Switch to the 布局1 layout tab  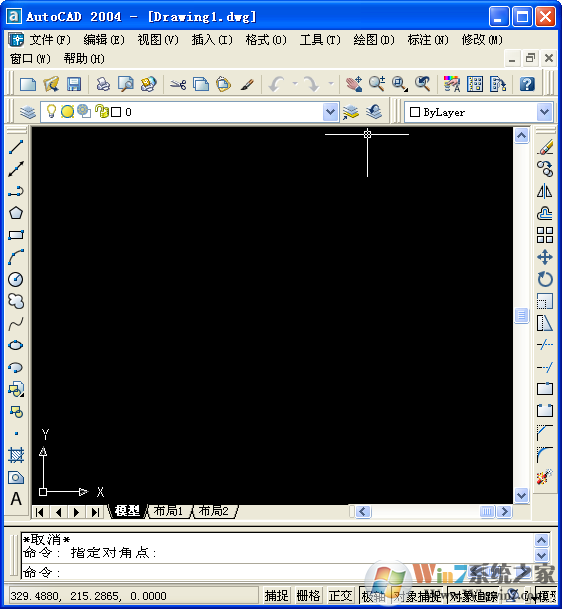point(168,511)
